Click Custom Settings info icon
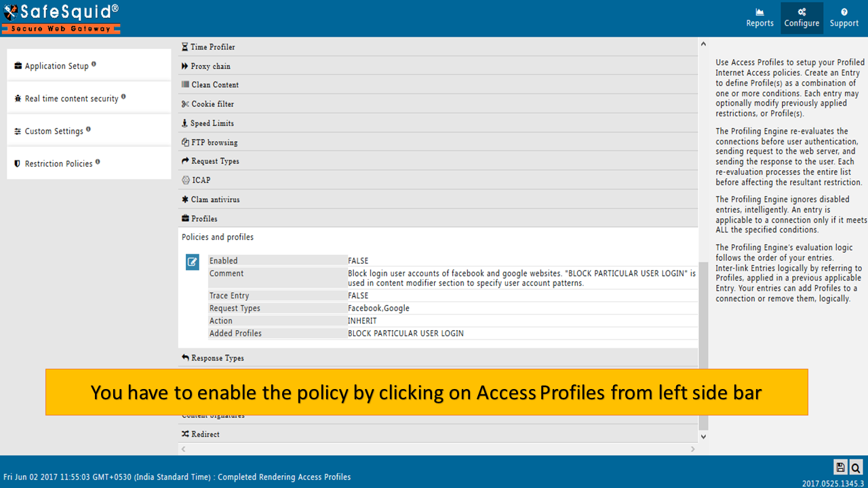 [x=88, y=129]
